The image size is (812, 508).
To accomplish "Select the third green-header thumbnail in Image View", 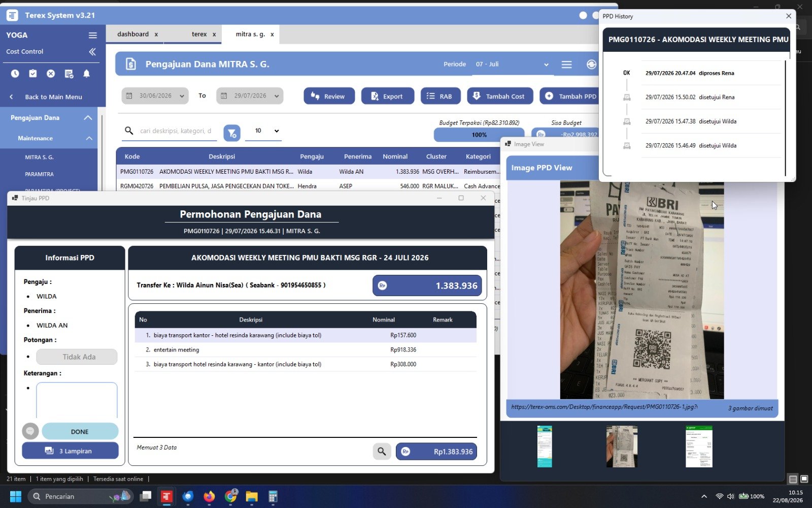I will [699, 447].
